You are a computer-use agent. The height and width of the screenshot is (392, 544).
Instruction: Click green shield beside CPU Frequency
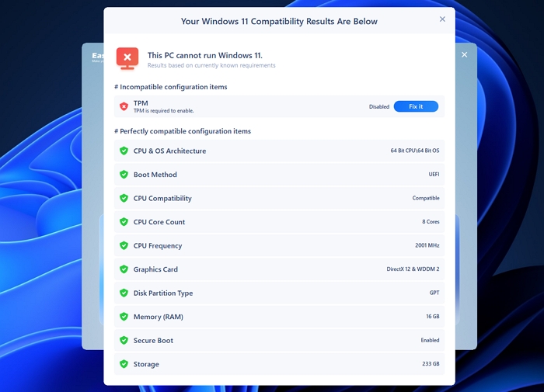(x=124, y=245)
